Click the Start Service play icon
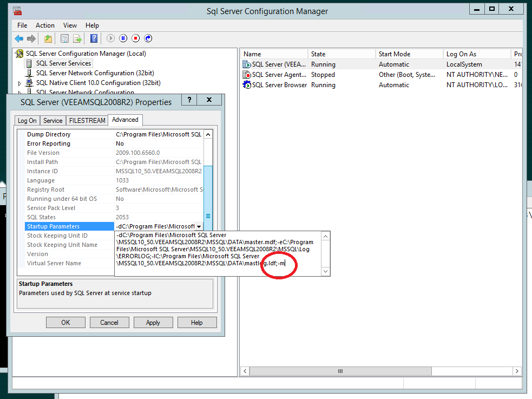Screen dimensions: 532x399 (110, 38)
